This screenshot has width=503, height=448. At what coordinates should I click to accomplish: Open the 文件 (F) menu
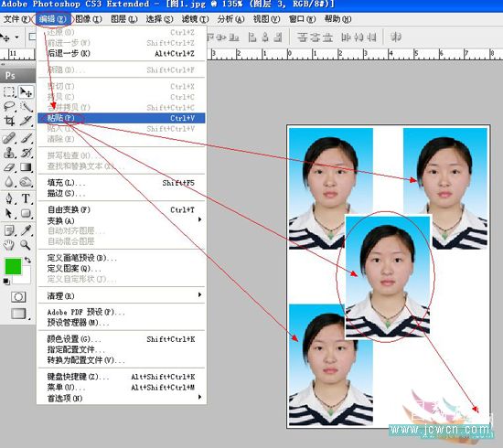(16, 19)
